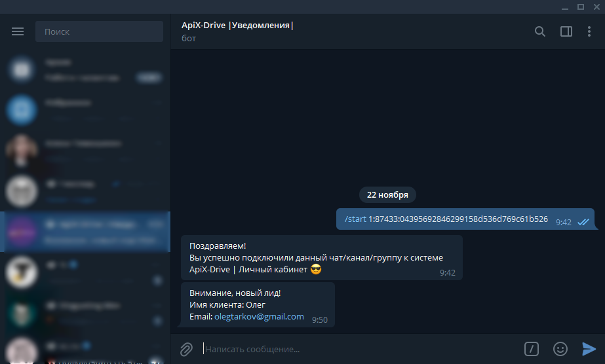This screenshot has width=605, height=364.
Task: Click the 22 ноября date badge
Action: (x=387, y=195)
